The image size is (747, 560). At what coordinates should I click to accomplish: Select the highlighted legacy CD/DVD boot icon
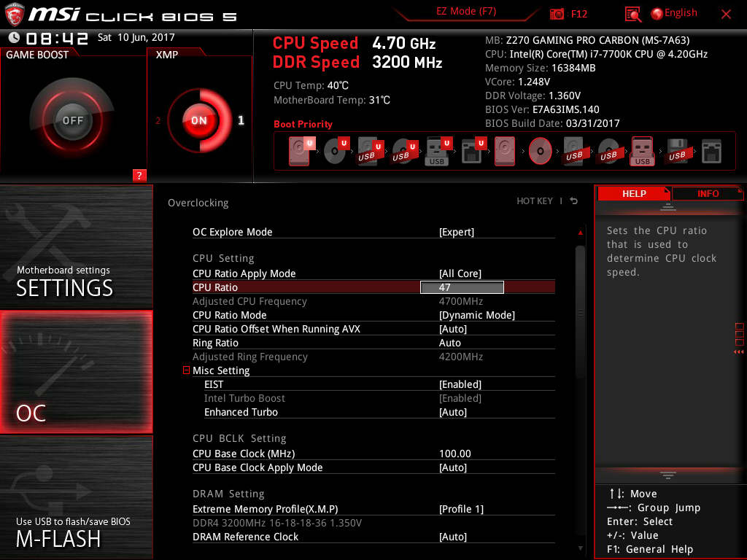click(541, 151)
